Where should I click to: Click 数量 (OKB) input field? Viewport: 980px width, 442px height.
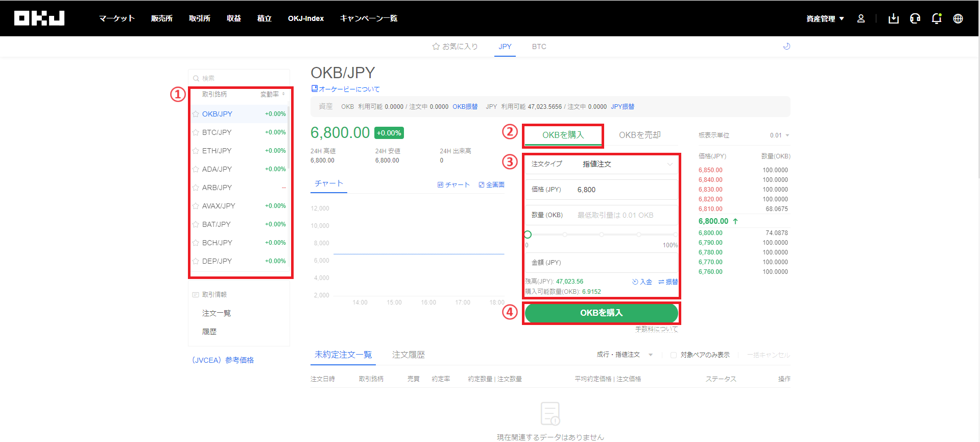(602, 215)
